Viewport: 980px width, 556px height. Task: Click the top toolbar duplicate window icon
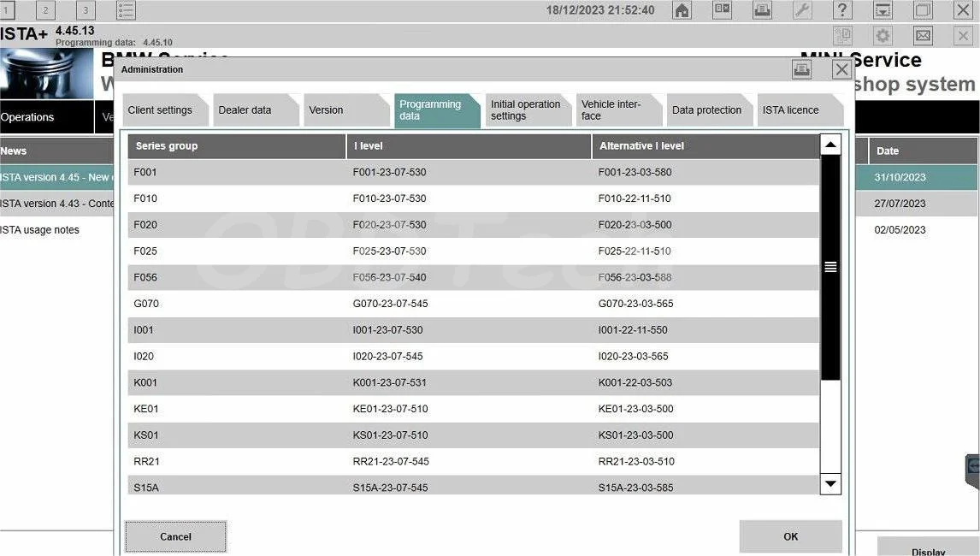point(923,10)
